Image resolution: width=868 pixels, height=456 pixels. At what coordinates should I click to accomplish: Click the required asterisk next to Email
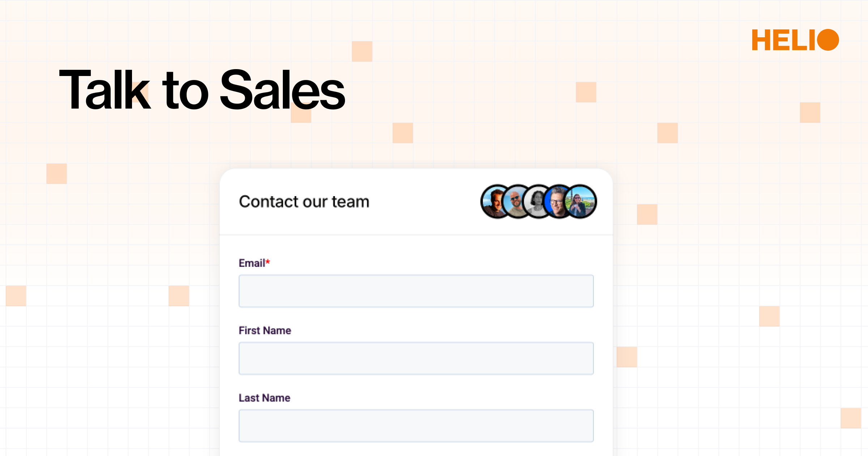tap(268, 262)
